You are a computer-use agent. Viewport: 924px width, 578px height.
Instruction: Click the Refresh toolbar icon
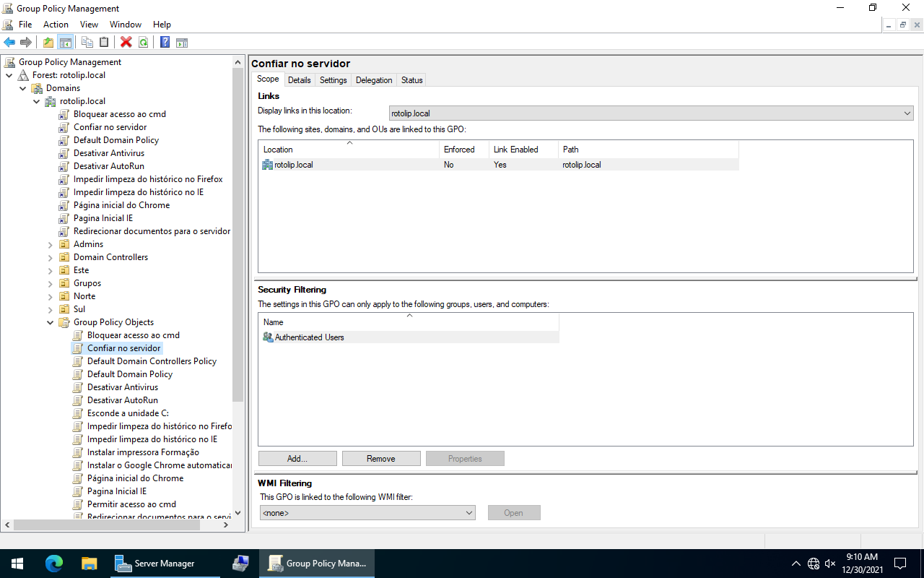tap(144, 43)
